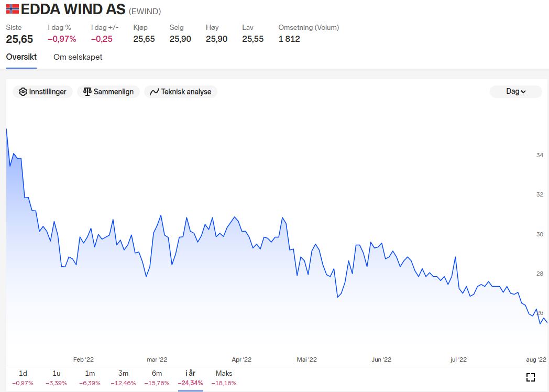The height and width of the screenshot is (392, 549).
Task: Click the Siste header label
Action: 14,27
